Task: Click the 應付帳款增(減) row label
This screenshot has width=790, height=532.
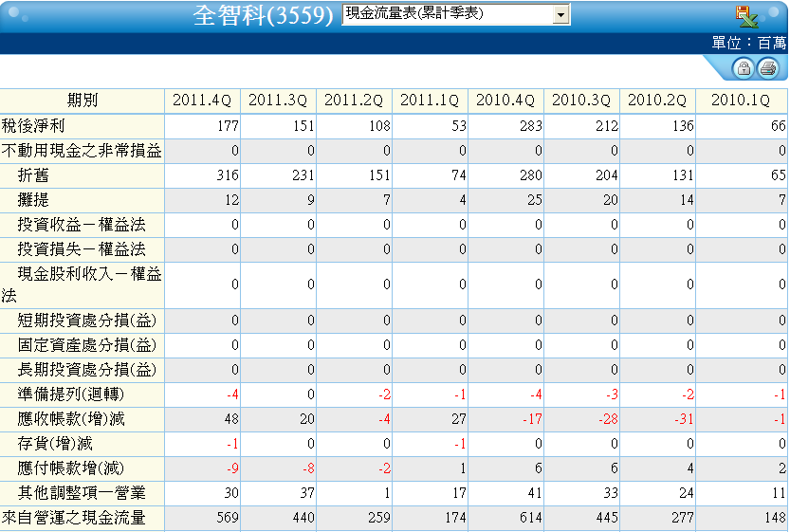Action: click(x=70, y=468)
